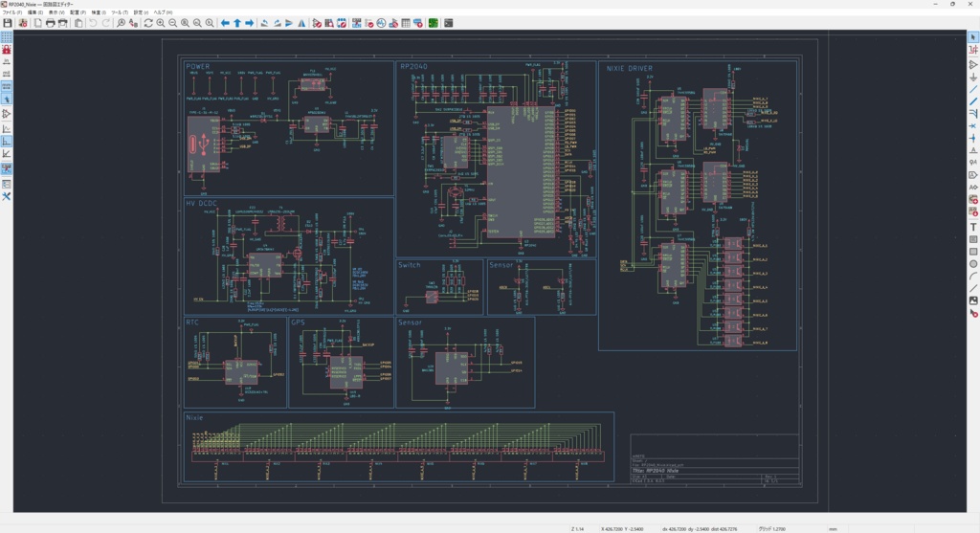Click the Undo button
980x533 pixels.
point(93,22)
